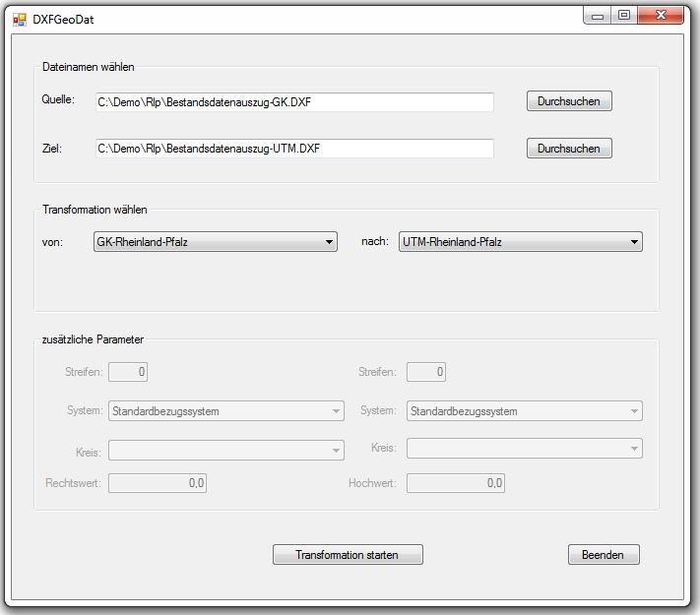Expand the 'nach' UTM-Rheinland-Pfalz dropdown
This screenshot has height=615, width=700.
pos(520,242)
